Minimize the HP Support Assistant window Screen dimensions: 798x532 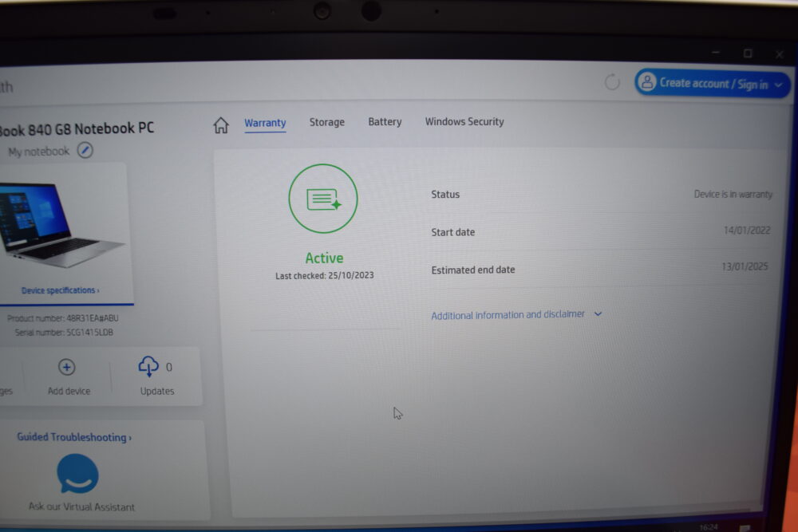point(716,53)
